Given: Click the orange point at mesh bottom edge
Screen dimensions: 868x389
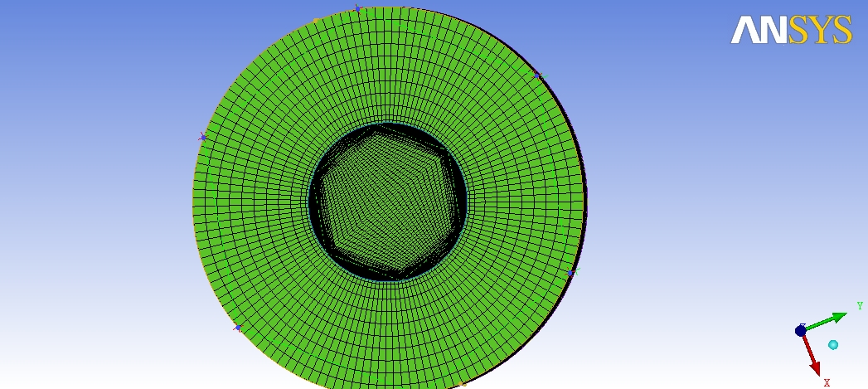Looking at the screenshot, I should pos(463,385).
